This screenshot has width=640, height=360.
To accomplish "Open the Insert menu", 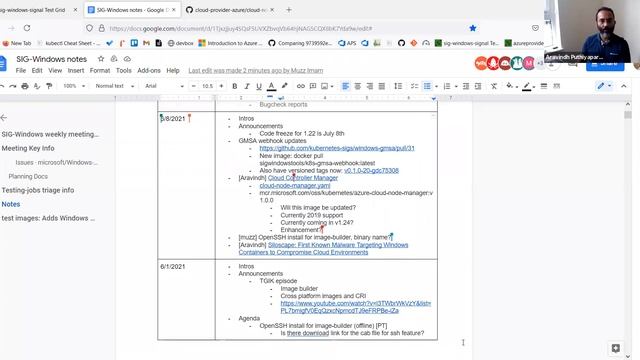I will coord(76,71).
